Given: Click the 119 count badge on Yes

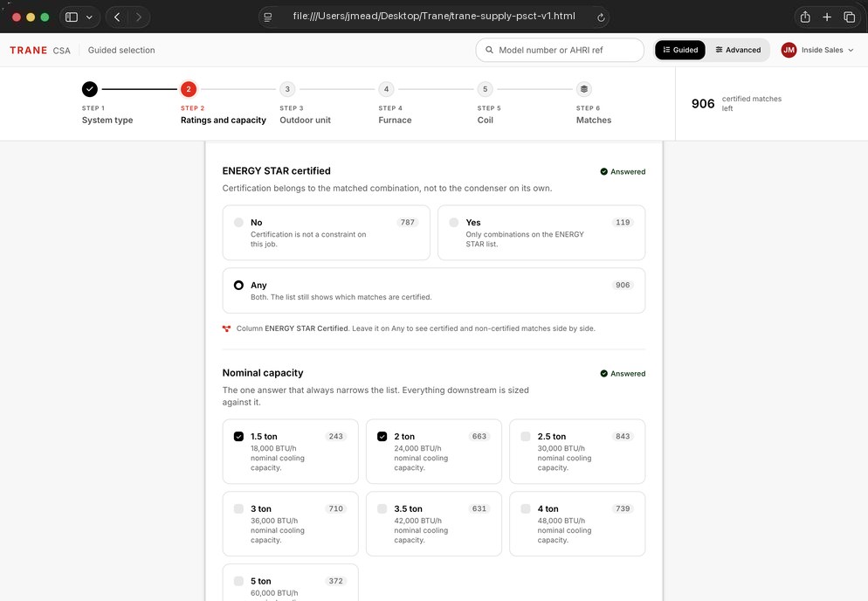Looking at the screenshot, I should click(x=623, y=222).
